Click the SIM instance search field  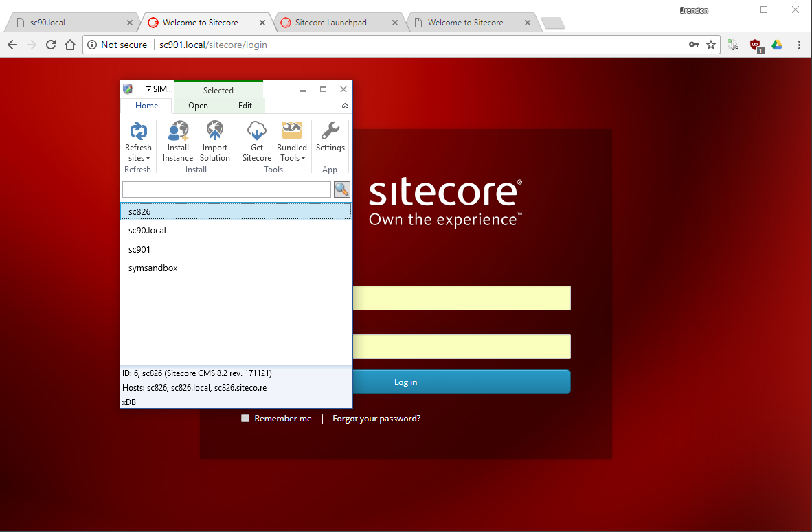pyautogui.click(x=227, y=189)
